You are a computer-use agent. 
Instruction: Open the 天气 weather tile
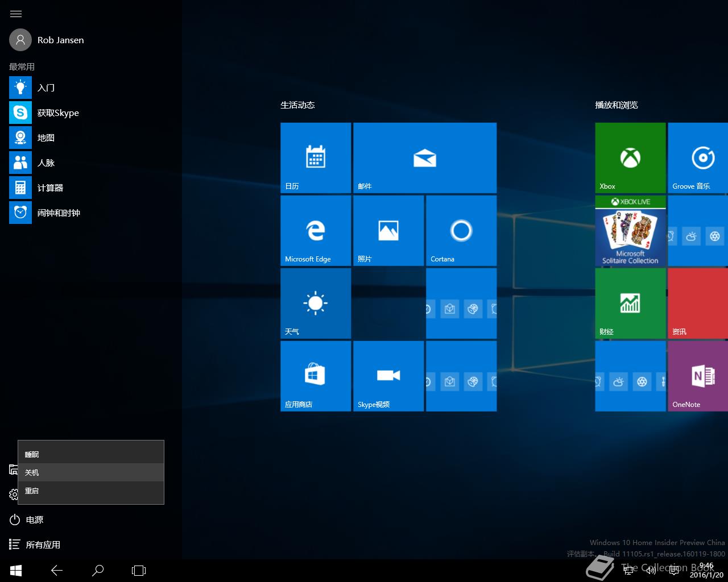[x=316, y=304]
